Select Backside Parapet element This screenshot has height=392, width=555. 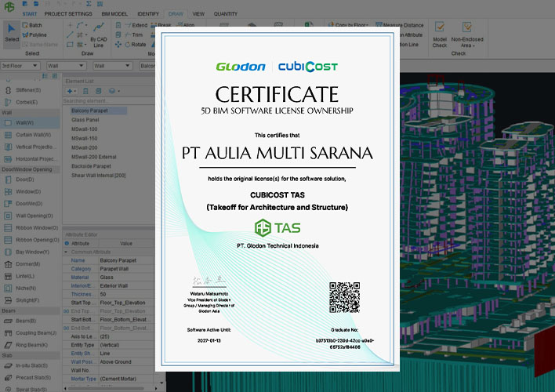pyautogui.click(x=91, y=165)
